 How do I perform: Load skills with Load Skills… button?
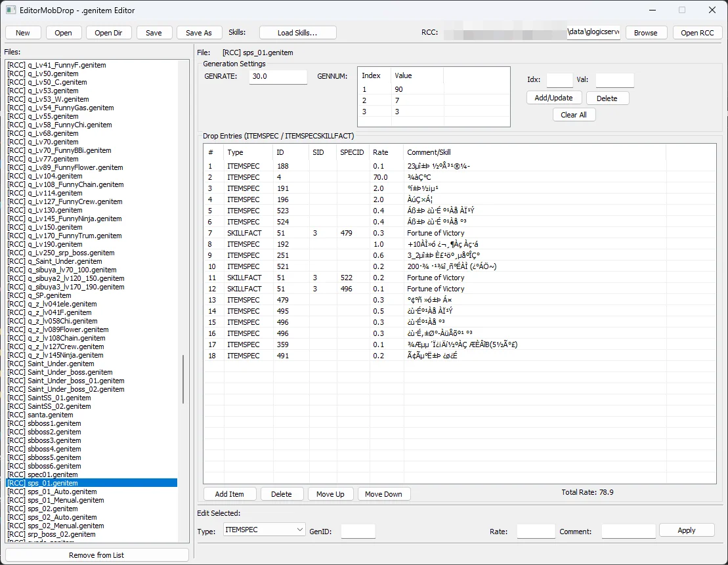[x=297, y=33]
